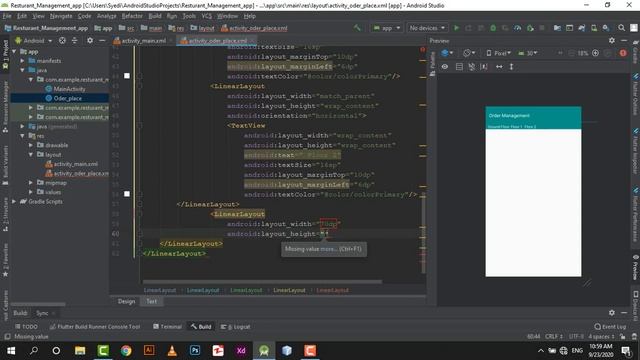Open the AVD Manager phone icon
This screenshot has height=360, width=640.
click(594, 28)
